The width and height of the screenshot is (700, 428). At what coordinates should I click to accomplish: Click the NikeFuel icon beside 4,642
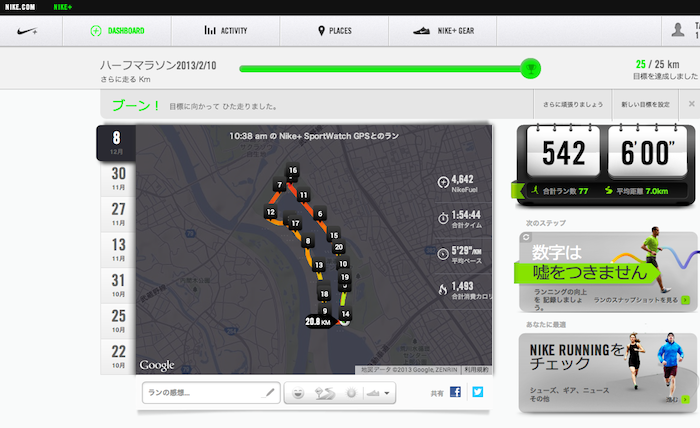coord(443,182)
